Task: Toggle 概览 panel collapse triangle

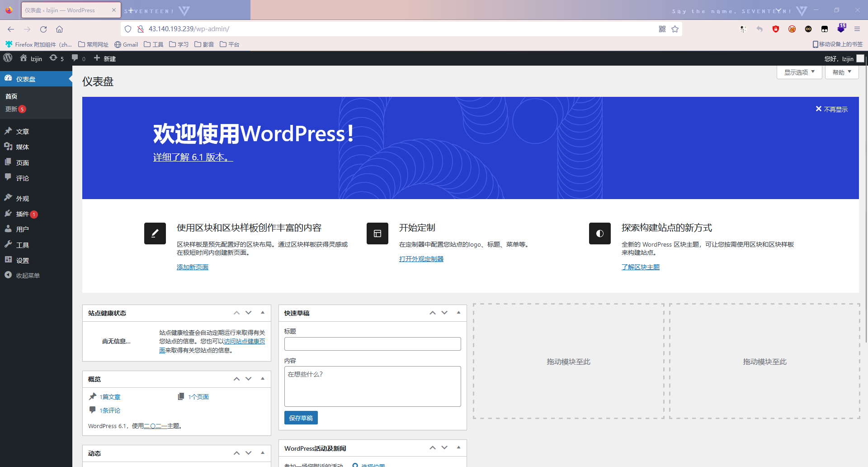Action: (263, 379)
